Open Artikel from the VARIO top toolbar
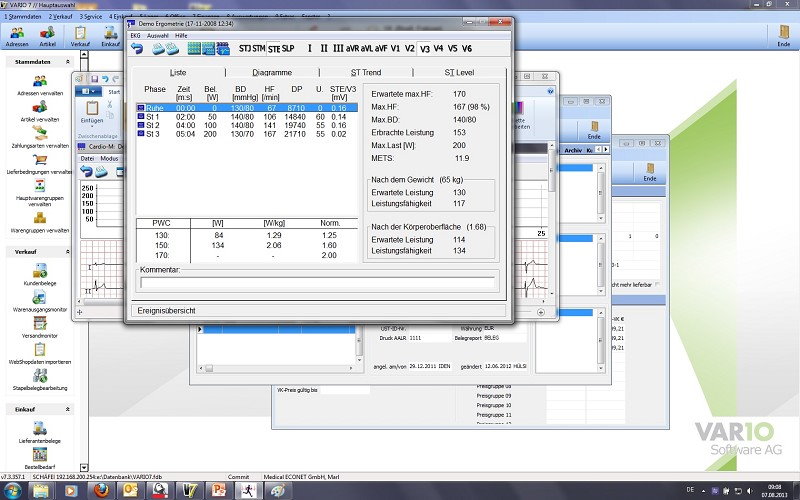This screenshot has height=500, width=800. 47,35
